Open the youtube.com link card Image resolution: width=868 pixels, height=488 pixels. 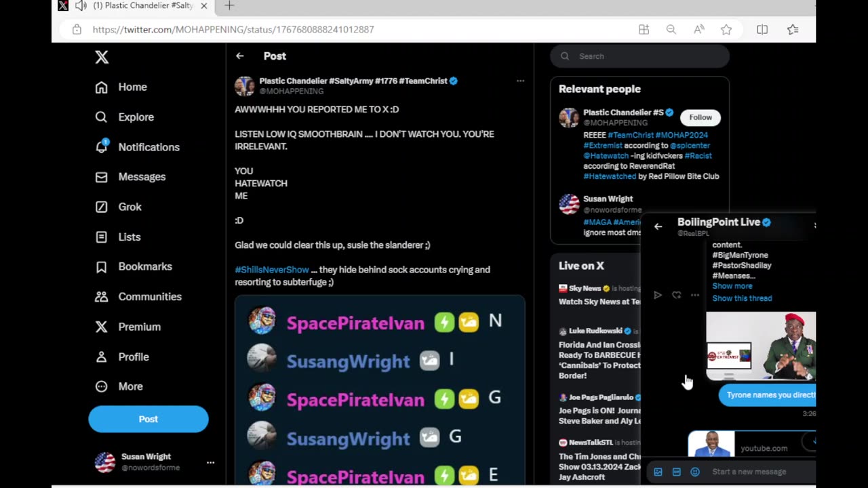[751, 445]
